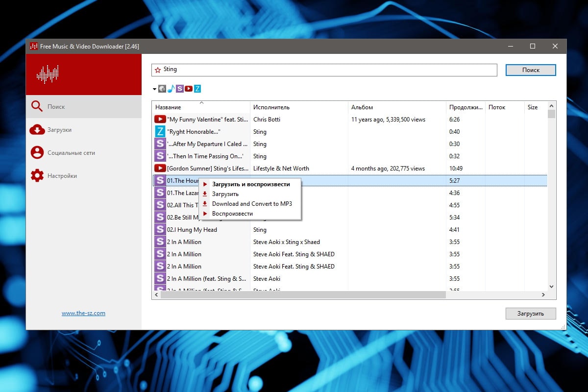
Task: Click the gray disc source icon
Action: click(162, 89)
